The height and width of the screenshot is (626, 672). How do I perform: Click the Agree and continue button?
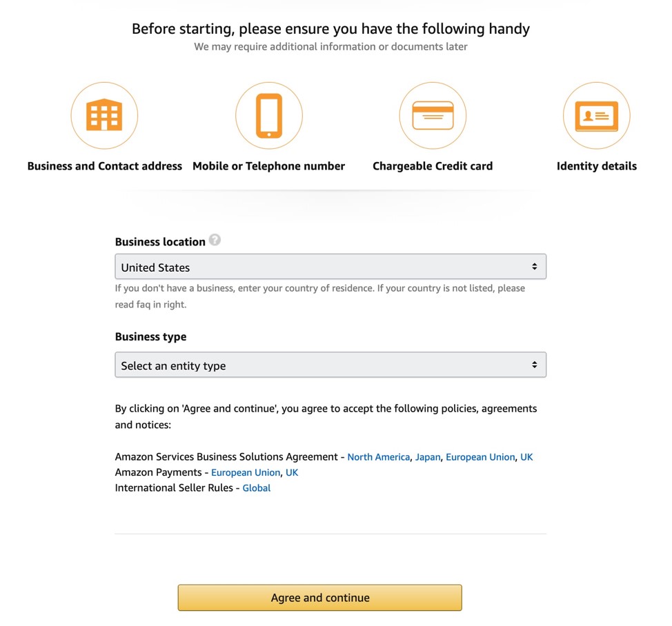tap(319, 597)
